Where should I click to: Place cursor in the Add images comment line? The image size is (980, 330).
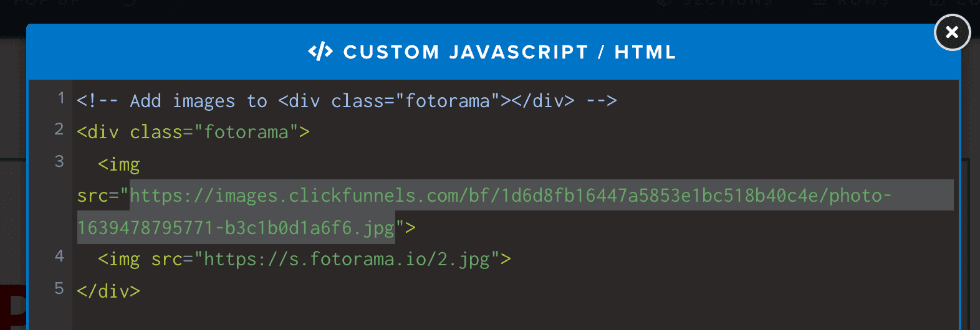coord(347,101)
